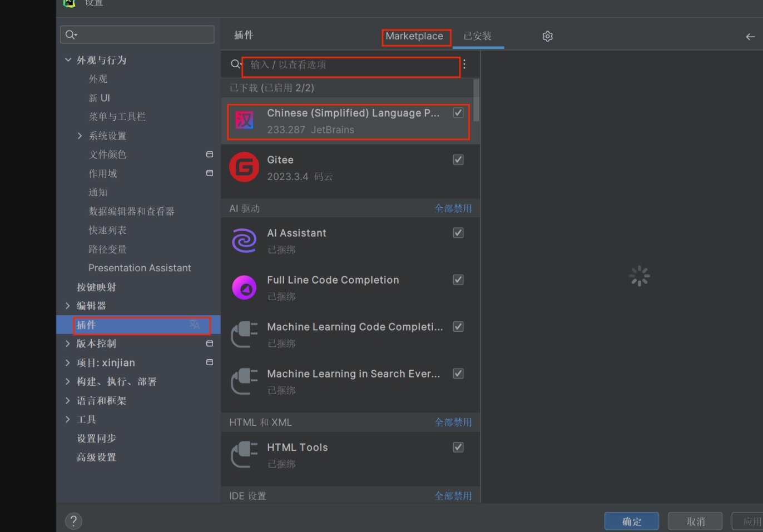Collapse the 外观与行为 tree section
This screenshot has height=532, width=763.
pyautogui.click(x=68, y=59)
